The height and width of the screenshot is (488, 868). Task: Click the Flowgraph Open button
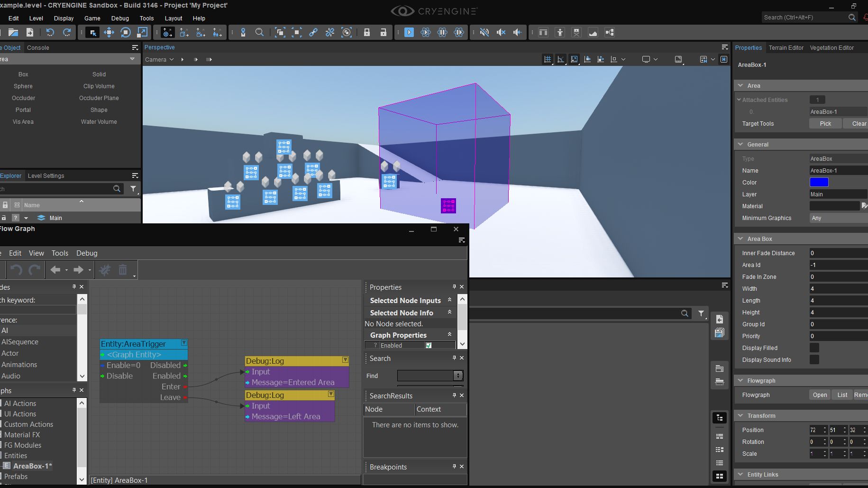820,395
